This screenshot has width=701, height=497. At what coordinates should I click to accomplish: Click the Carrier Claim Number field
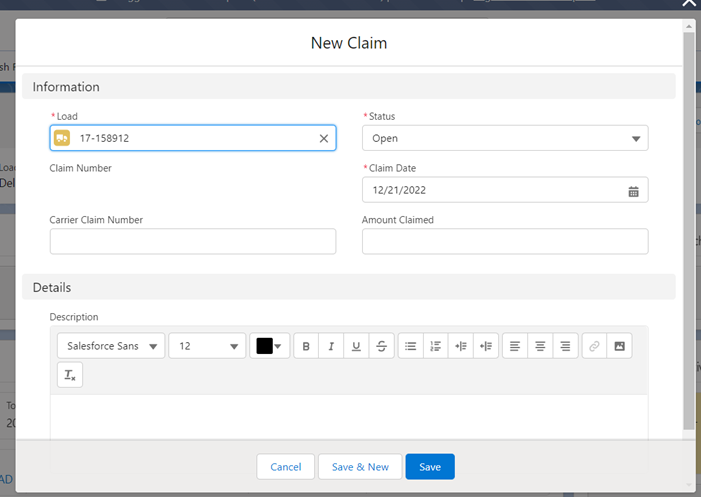click(x=193, y=241)
